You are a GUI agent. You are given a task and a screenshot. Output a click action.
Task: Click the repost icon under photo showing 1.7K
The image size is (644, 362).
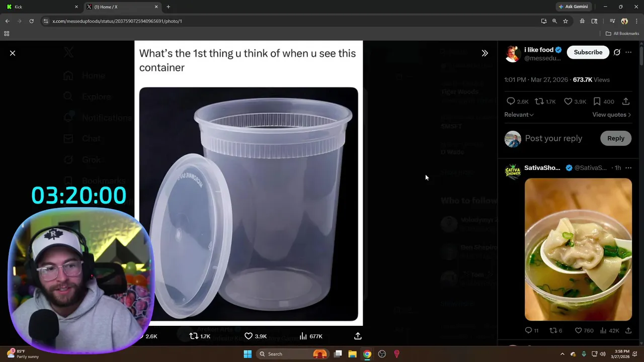pyautogui.click(x=194, y=336)
